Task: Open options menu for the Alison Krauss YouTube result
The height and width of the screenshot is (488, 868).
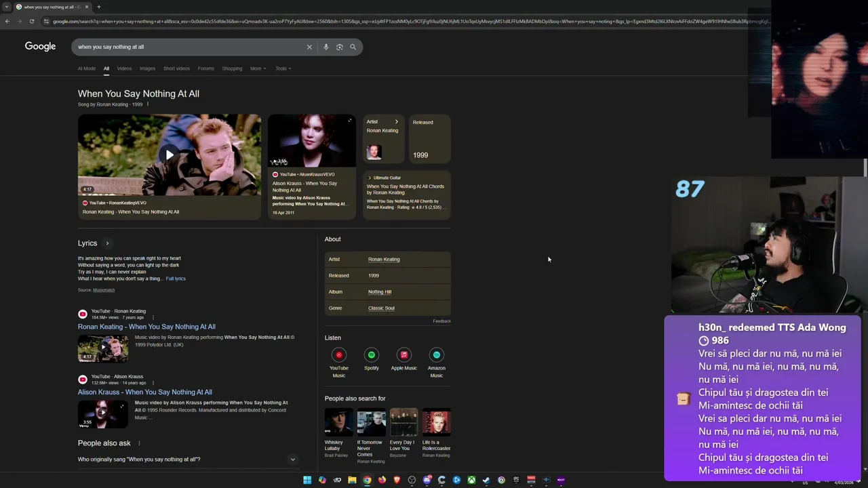Action: pyautogui.click(x=153, y=383)
